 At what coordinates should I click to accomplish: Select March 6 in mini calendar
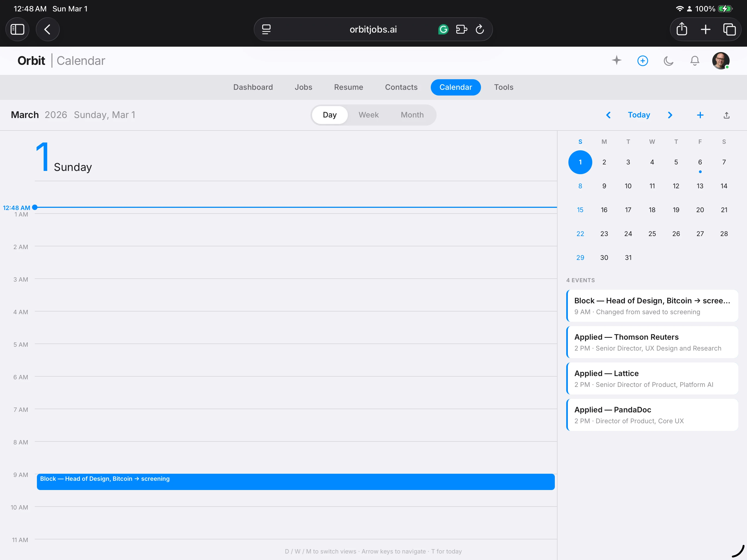pos(700,162)
